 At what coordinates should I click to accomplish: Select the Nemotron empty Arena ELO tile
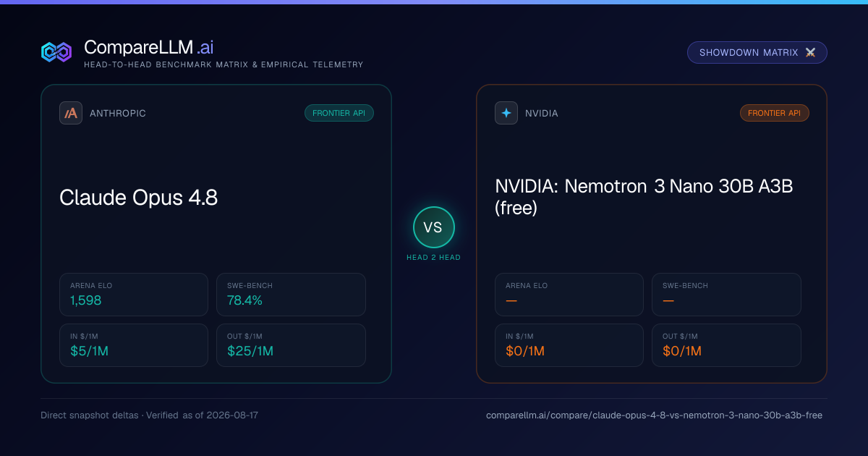click(x=569, y=295)
